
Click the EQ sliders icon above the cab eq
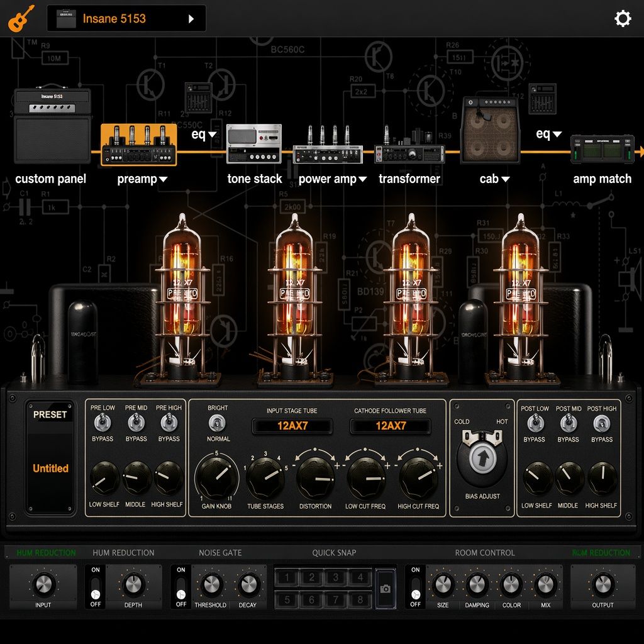542,99
